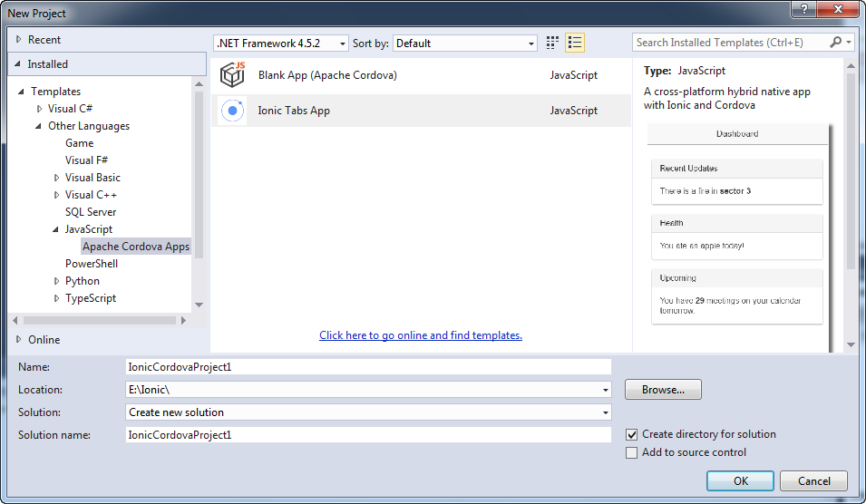
Task: Select the Ionic Tabs App icon
Action: [232, 111]
